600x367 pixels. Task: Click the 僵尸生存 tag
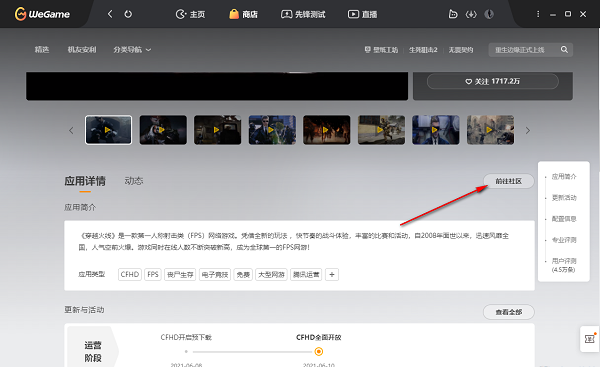(180, 274)
